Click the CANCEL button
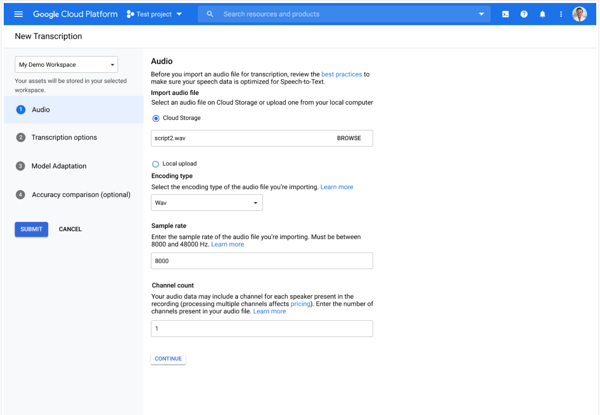This screenshot has height=415, width=600. pos(70,229)
